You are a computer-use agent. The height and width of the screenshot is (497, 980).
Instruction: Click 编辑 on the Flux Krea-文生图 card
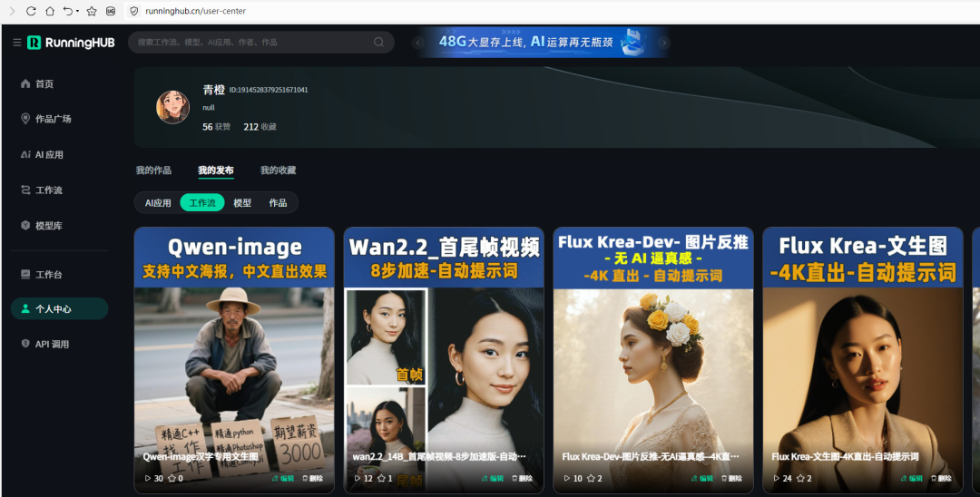(x=911, y=478)
